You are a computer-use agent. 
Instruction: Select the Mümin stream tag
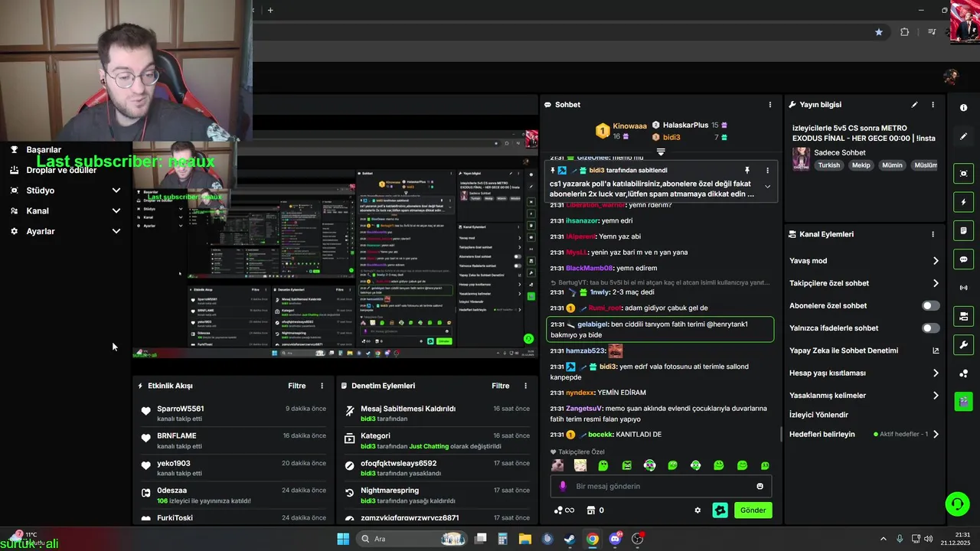coord(892,165)
